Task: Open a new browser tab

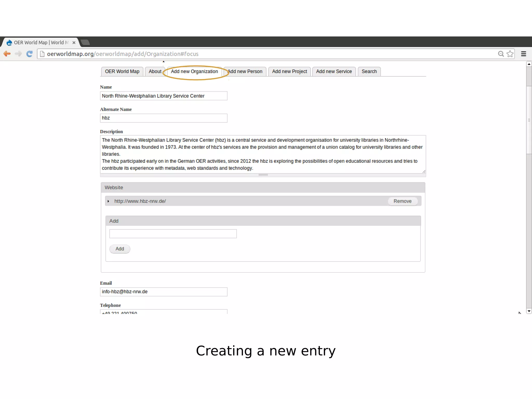Action: pyautogui.click(x=85, y=42)
